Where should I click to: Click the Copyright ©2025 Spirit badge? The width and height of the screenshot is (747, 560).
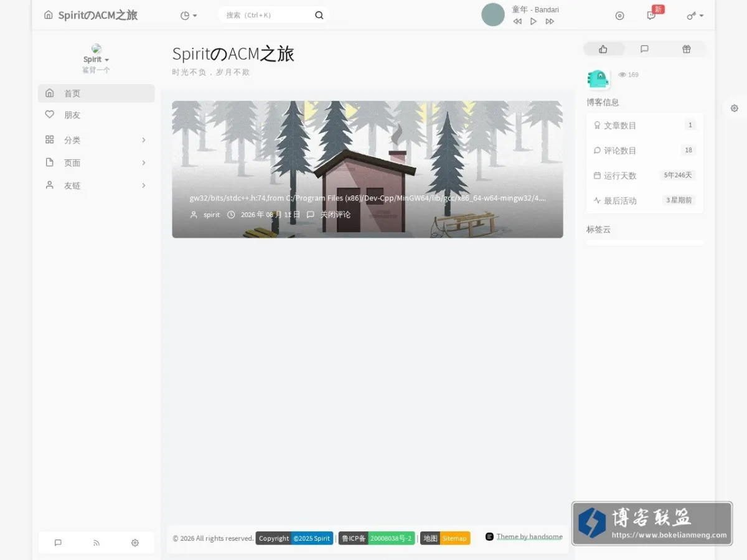click(294, 538)
